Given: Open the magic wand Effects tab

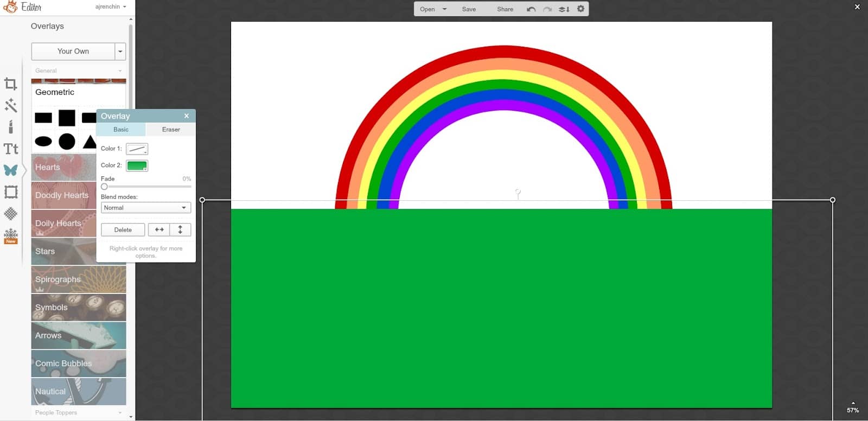Looking at the screenshot, I should [10, 105].
